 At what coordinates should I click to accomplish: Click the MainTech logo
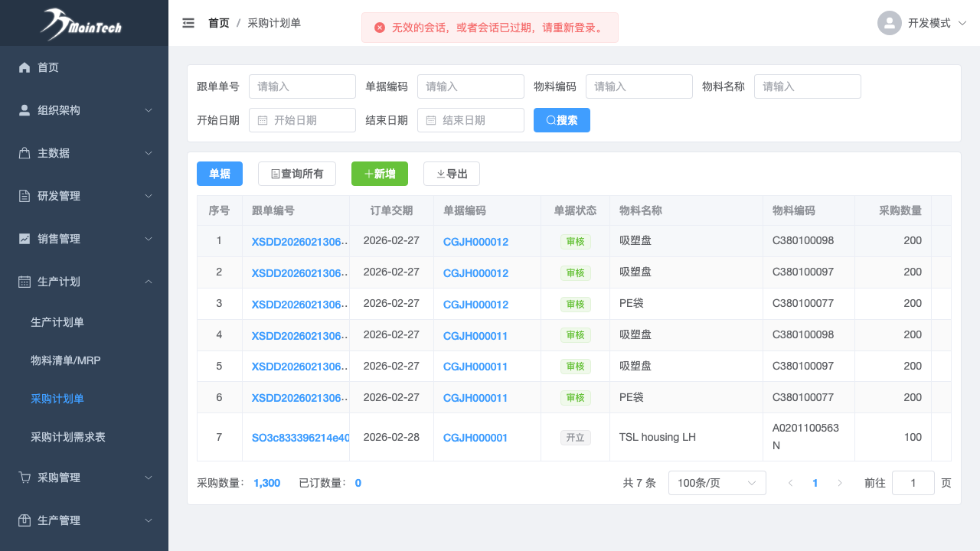pyautogui.click(x=83, y=24)
